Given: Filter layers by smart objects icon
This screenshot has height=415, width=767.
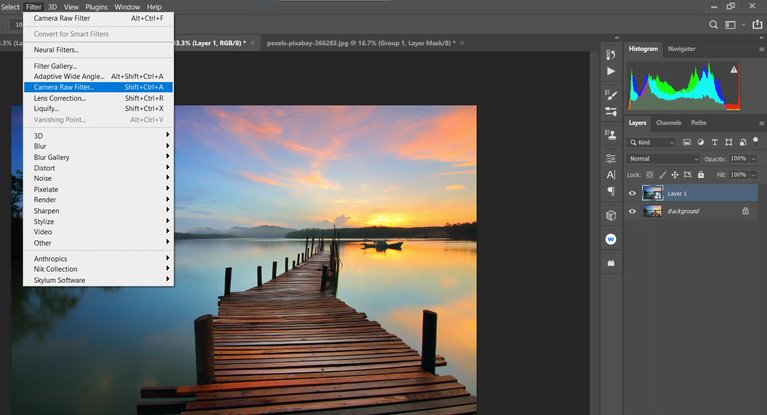Looking at the screenshot, I should 743,142.
